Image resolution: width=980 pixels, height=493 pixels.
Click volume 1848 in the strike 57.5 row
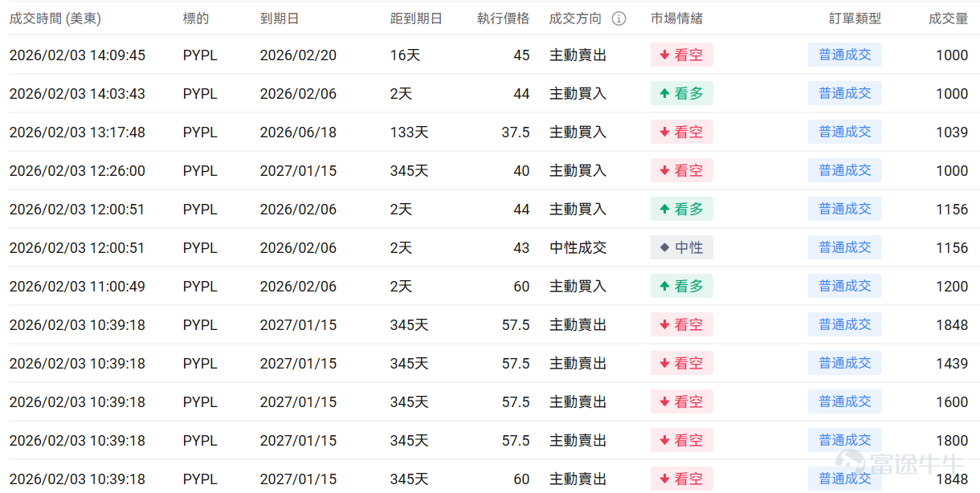coord(952,325)
